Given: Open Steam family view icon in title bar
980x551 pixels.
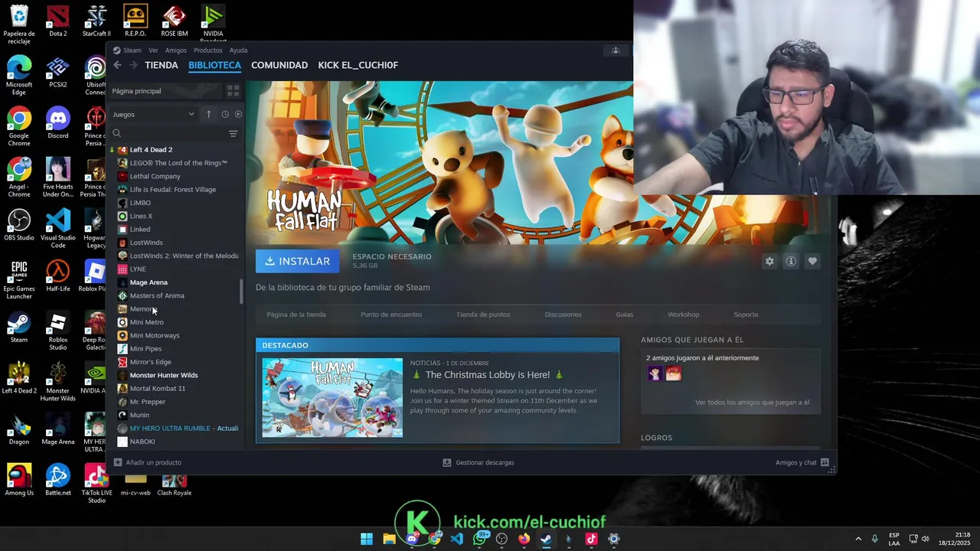Looking at the screenshot, I should 616,51.
